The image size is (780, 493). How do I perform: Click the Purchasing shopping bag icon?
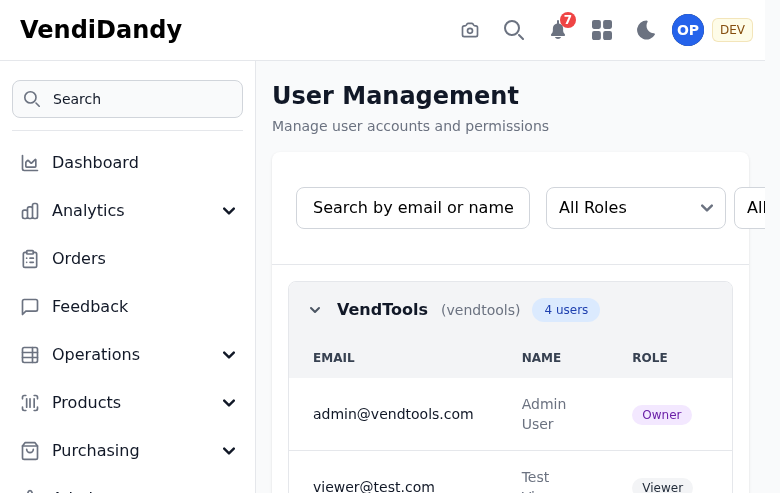coord(30,451)
